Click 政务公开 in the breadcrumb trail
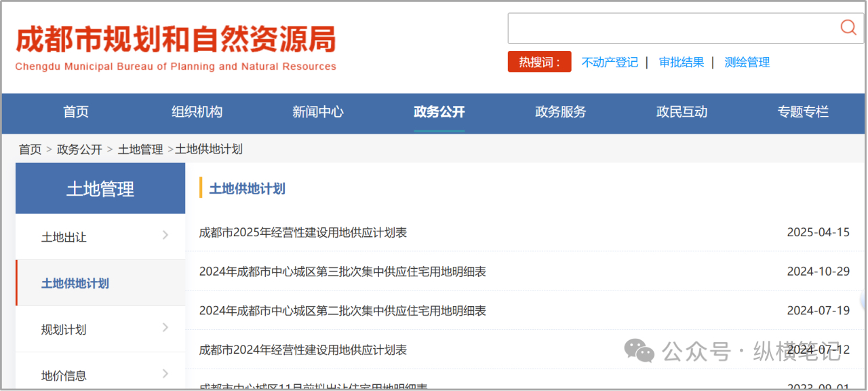 [79, 149]
